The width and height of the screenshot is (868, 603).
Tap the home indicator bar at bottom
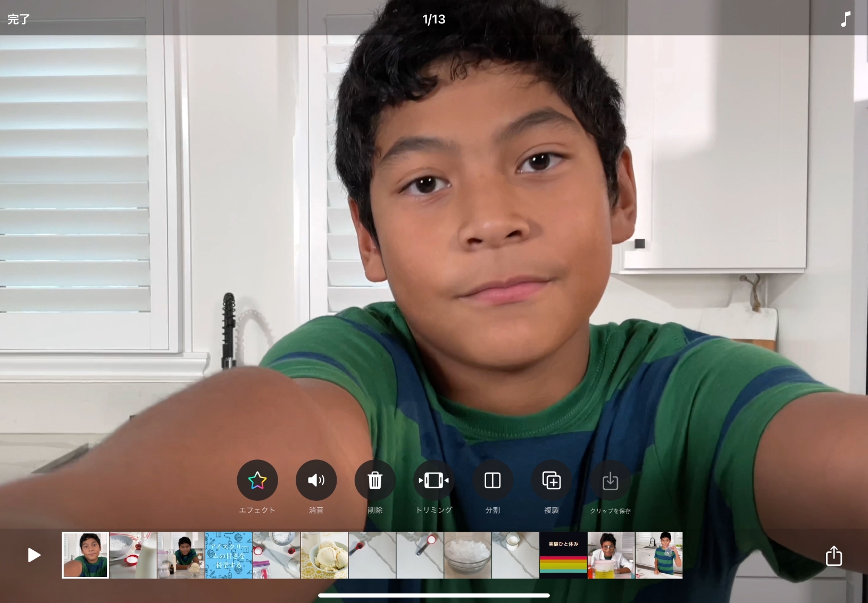point(433,596)
